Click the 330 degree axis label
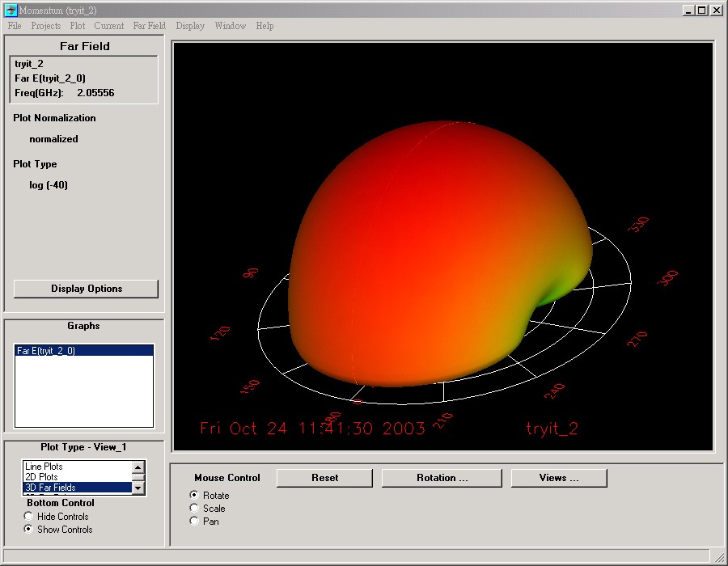Viewport: 728px width, 566px height. pos(638,224)
